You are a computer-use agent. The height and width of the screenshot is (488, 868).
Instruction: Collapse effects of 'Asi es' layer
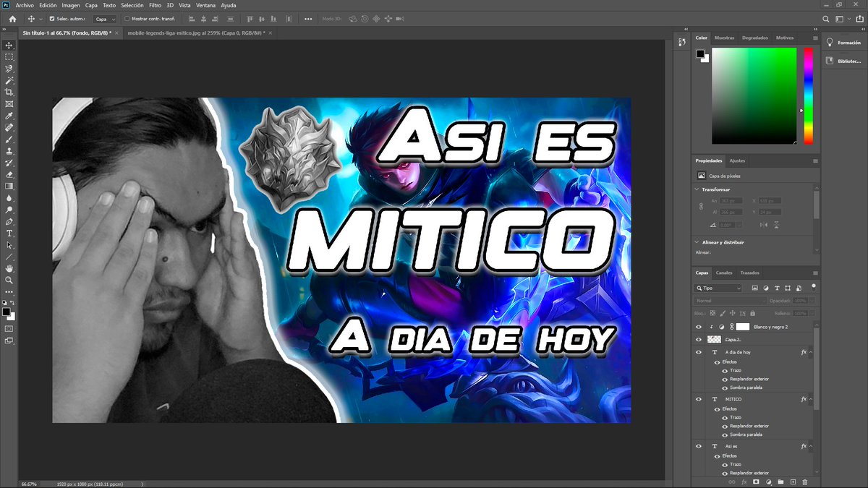(811, 446)
